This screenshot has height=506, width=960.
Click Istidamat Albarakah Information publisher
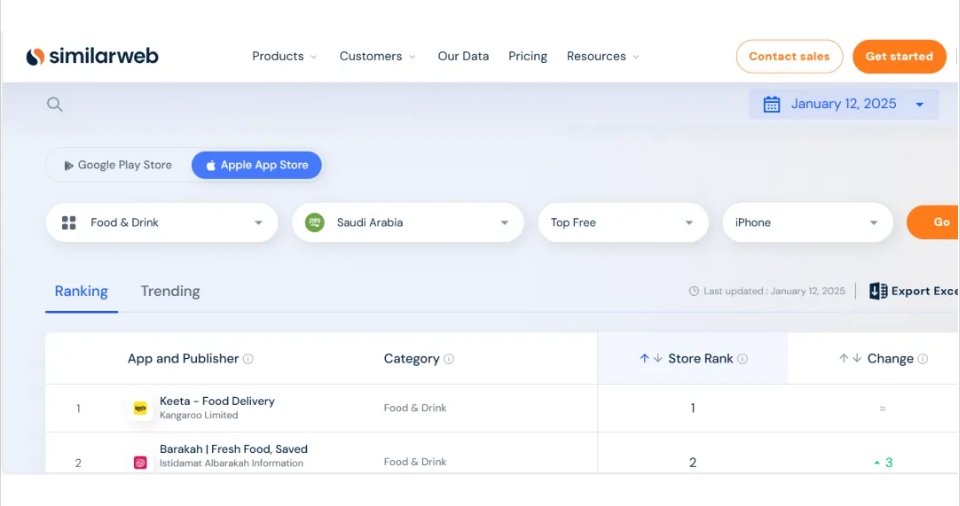pyautogui.click(x=231, y=464)
